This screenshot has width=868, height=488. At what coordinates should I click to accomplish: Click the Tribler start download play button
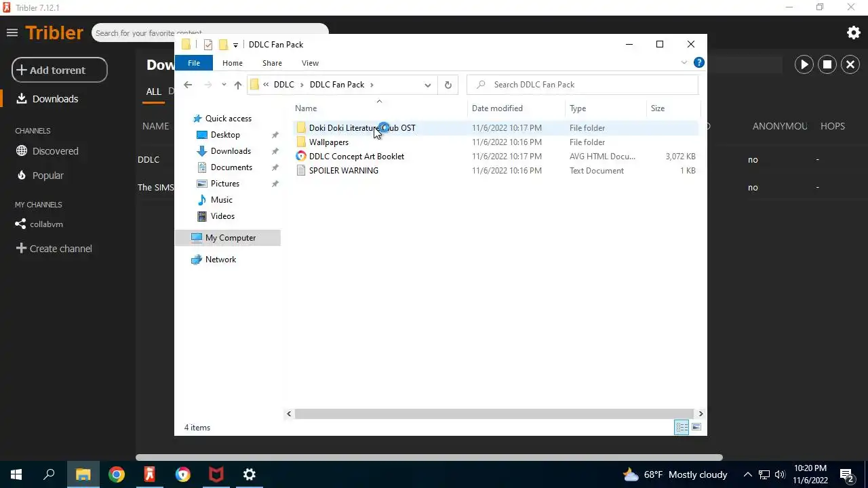(804, 64)
